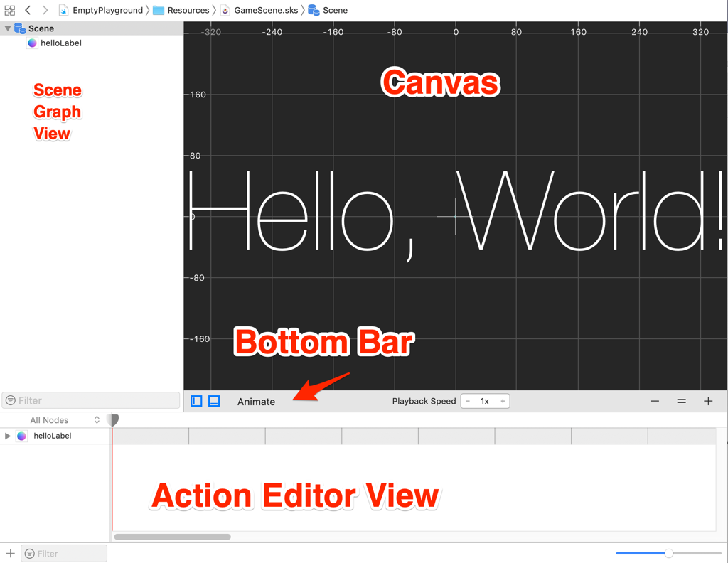
Task: Toggle the action editor panel icon
Action: (x=214, y=402)
